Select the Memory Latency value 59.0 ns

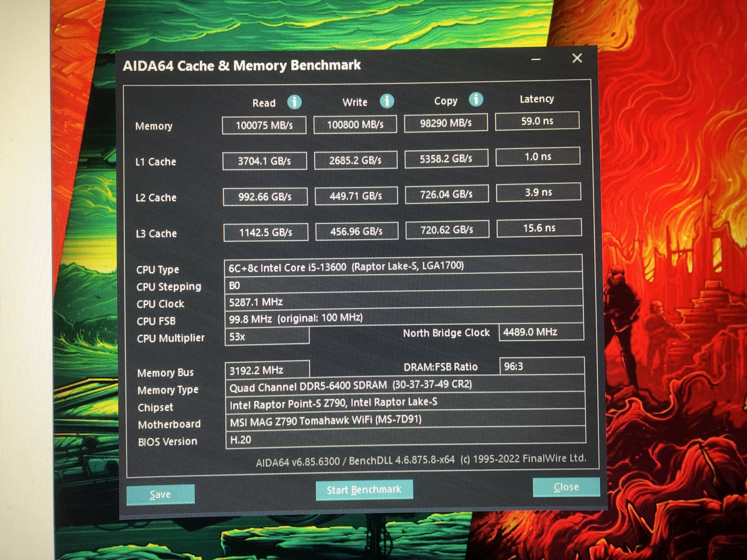click(x=537, y=121)
